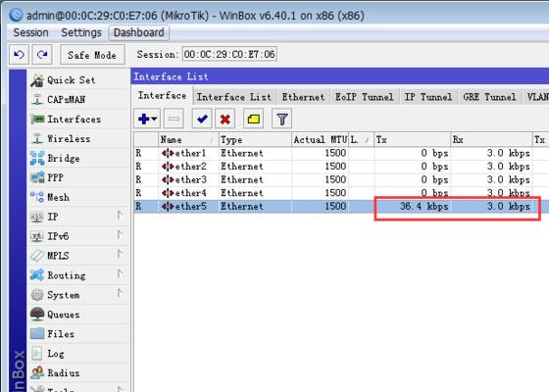
Task: Click the 36.4 kbps Tx value
Action: pyautogui.click(x=424, y=206)
